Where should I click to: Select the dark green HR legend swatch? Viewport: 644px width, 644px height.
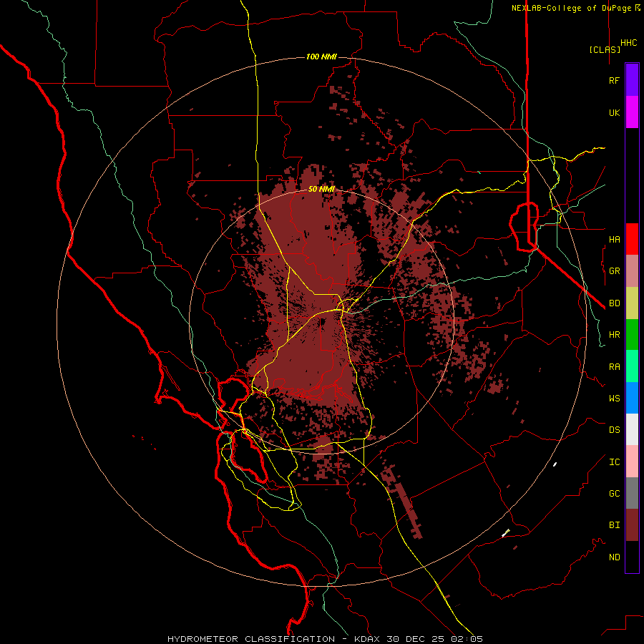632,335
